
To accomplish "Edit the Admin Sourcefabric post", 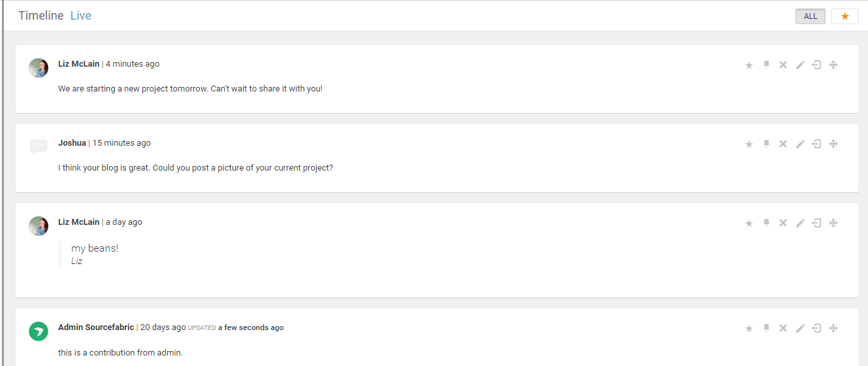I will [800, 328].
